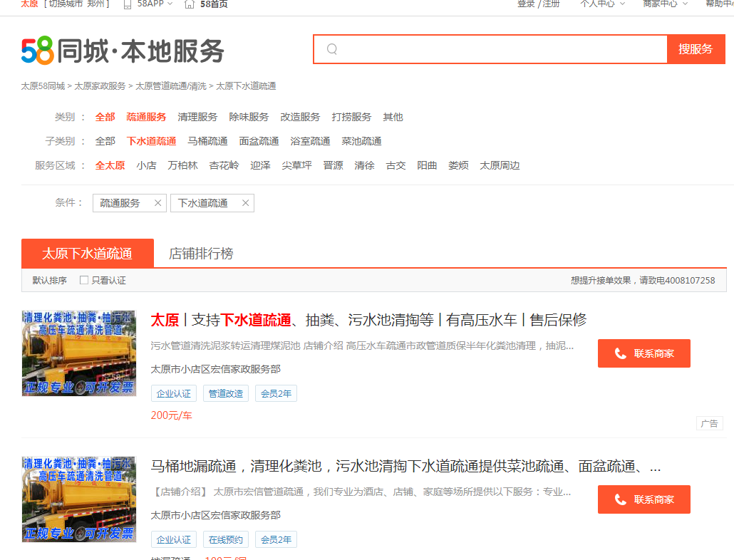The image size is (734, 560).
Task: Choose the 古交 service area
Action: [x=396, y=165]
